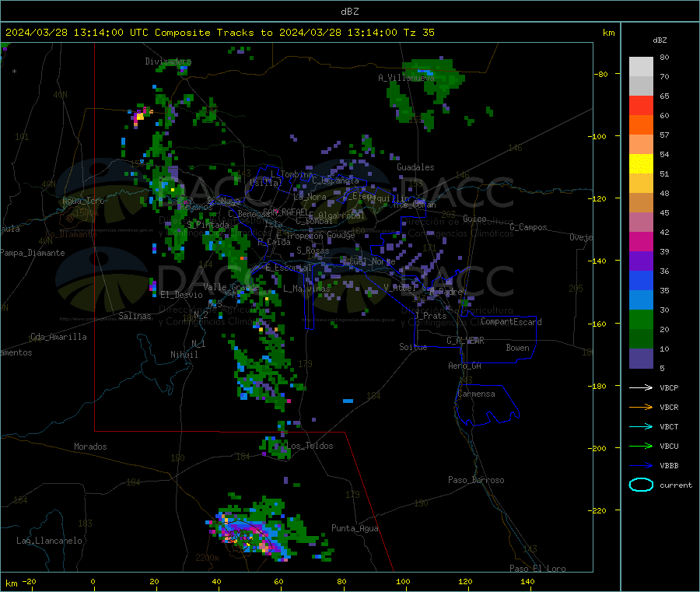The width and height of the screenshot is (700, 592).
Task: Click the Pampa_Diamante location label
Action: [32, 253]
